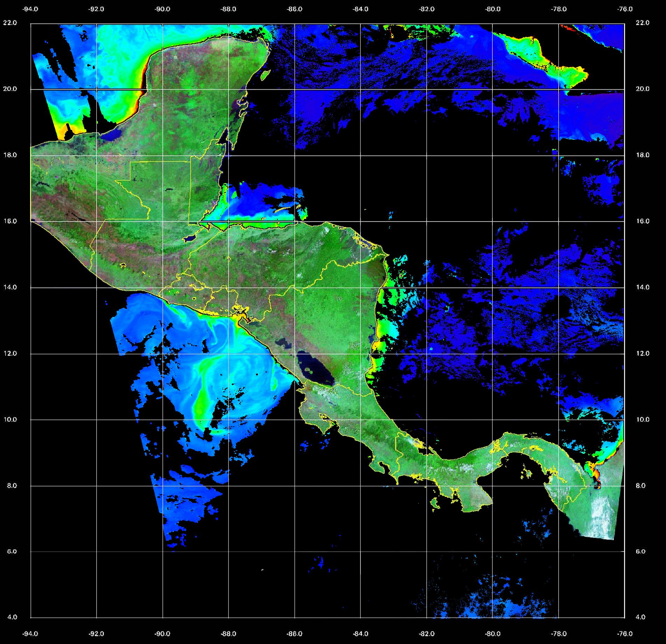Click Coiba island southwest of Panama

[x=435, y=504]
